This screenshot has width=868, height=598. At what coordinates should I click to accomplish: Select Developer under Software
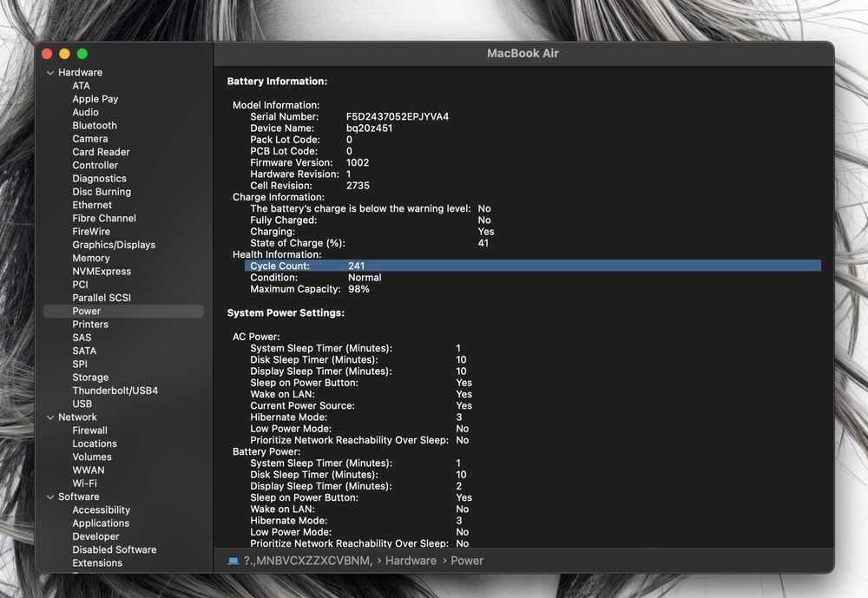(95, 537)
